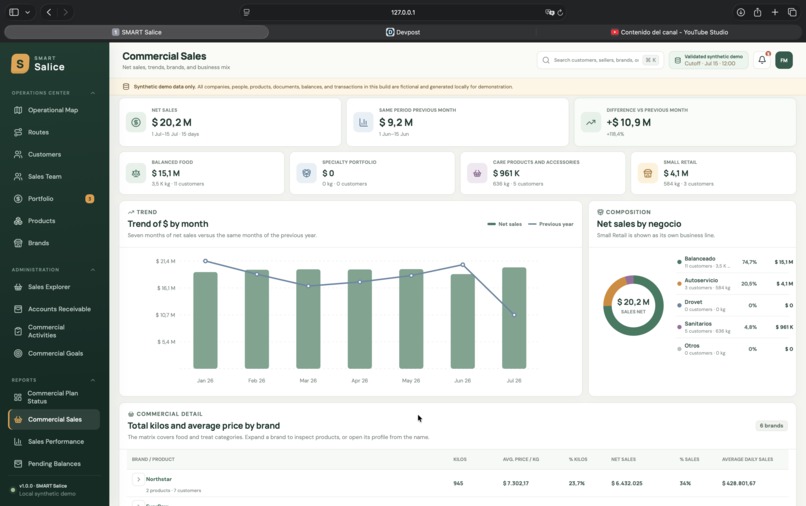Click the Commercial Activities clipboard icon
Screen dimensions: 806x506
click(x=18, y=331)
